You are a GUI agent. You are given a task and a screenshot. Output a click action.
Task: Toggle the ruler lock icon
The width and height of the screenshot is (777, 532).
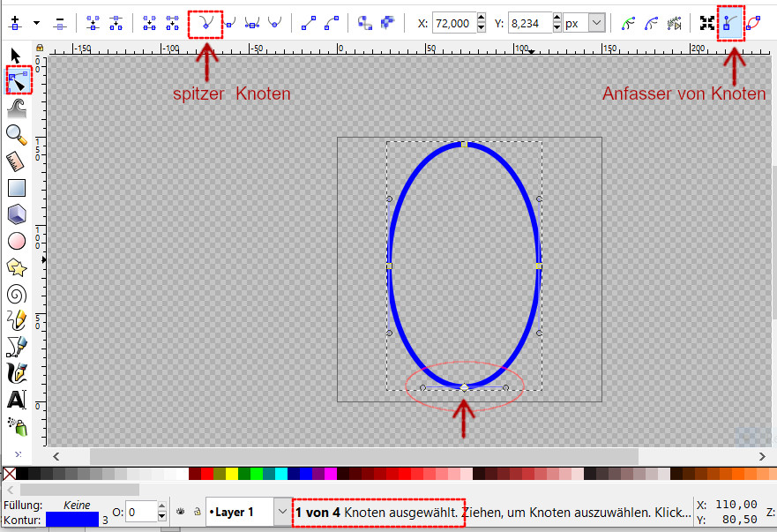tap(40, 48)
